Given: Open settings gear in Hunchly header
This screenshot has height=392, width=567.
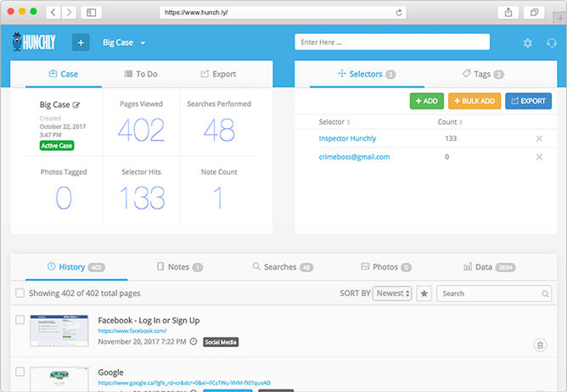Looking at the screenshot, I should click(527, 43).
